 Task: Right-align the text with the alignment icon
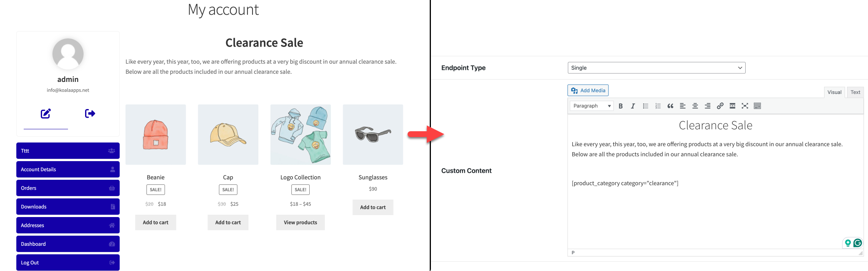[x=708, y=106]
